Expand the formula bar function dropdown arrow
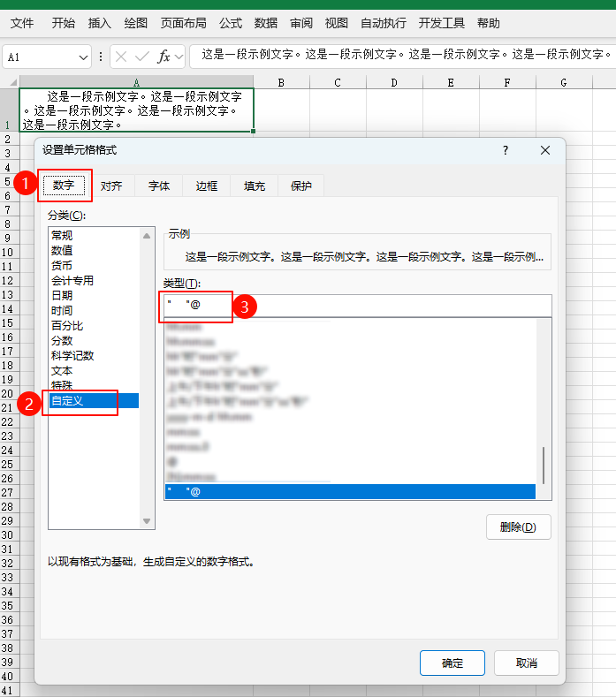 (x=179, y=57)
